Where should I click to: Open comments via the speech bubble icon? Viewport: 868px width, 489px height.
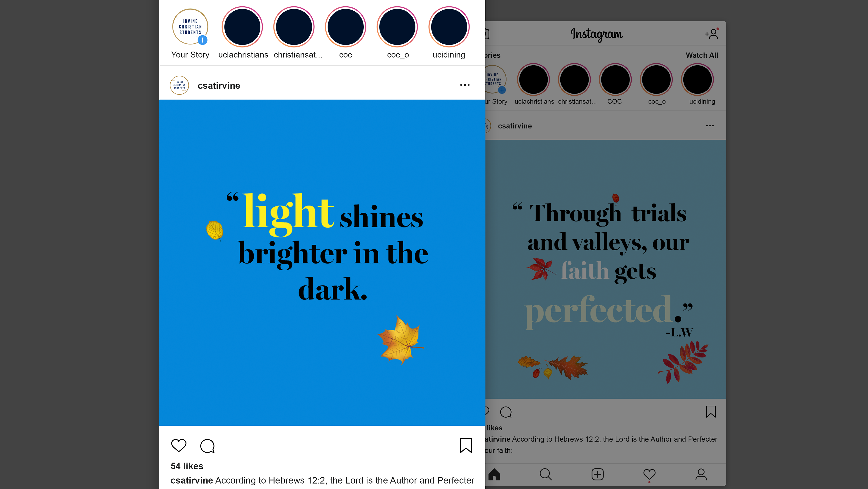point(207,446)
